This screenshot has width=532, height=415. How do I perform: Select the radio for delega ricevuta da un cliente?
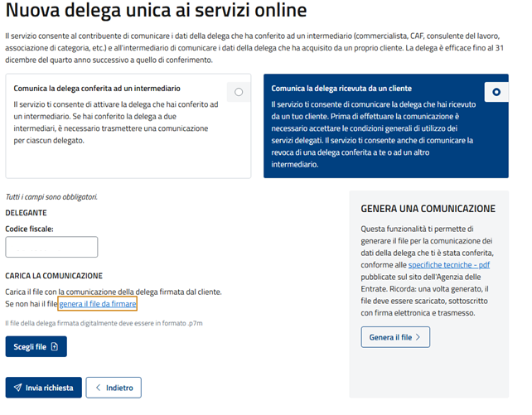tap(496, 92)
